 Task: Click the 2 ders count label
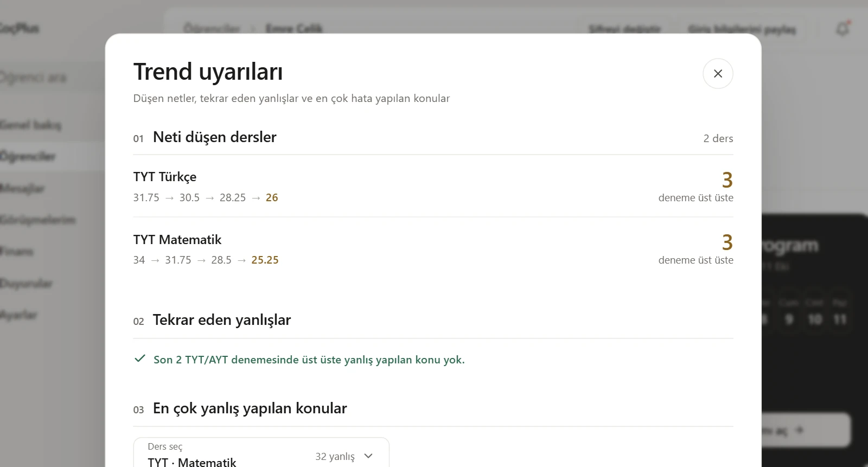tap(718, 138)
